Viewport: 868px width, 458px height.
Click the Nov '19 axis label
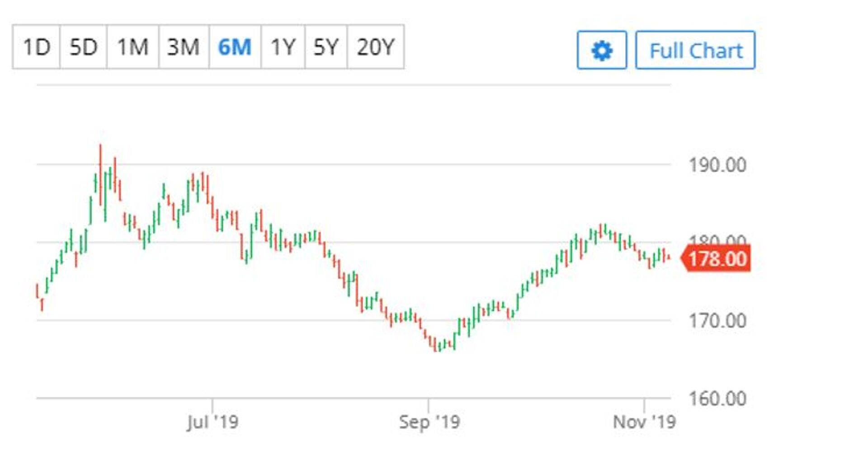[x=644, y=422]
